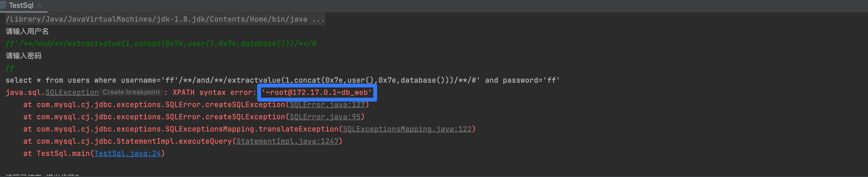Navigate to SQLExceptionsMapping.java:122
Screen dimensions: 868x177
(x=407, y=129)
